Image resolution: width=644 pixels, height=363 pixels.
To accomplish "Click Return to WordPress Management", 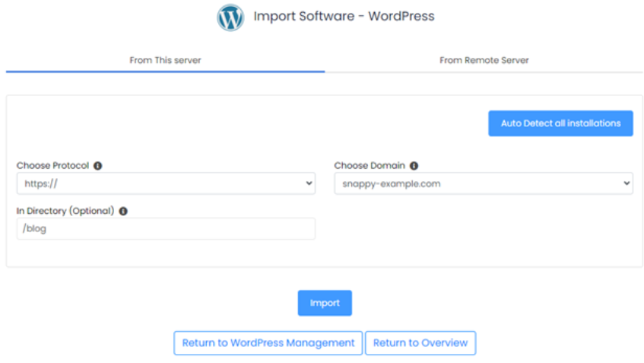I will coord(268,343).
